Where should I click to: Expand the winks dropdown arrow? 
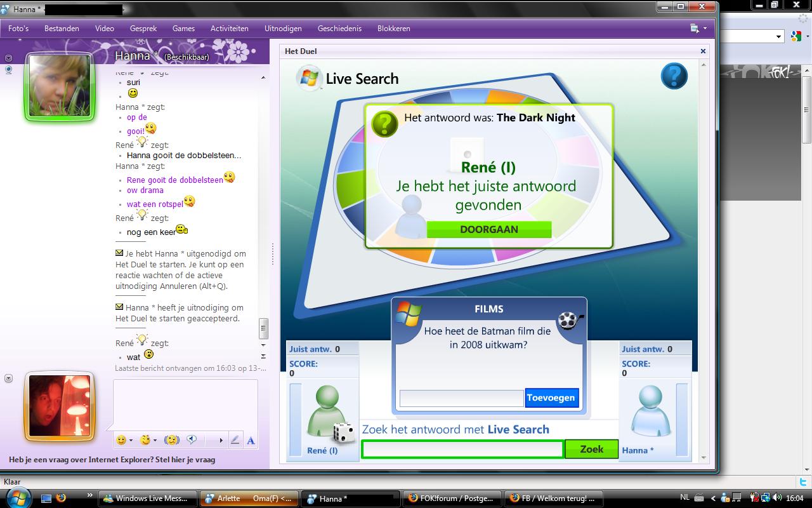coord(155,440)
